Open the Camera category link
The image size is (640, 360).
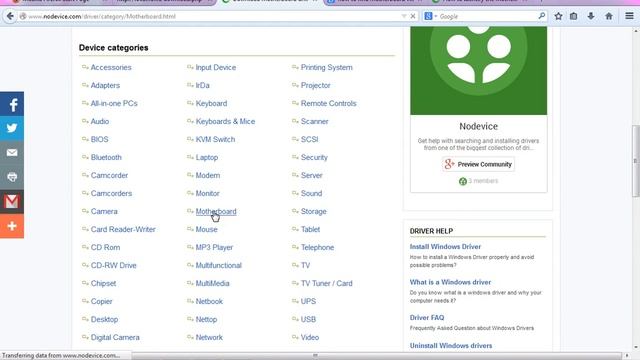(x=104, y=211)
